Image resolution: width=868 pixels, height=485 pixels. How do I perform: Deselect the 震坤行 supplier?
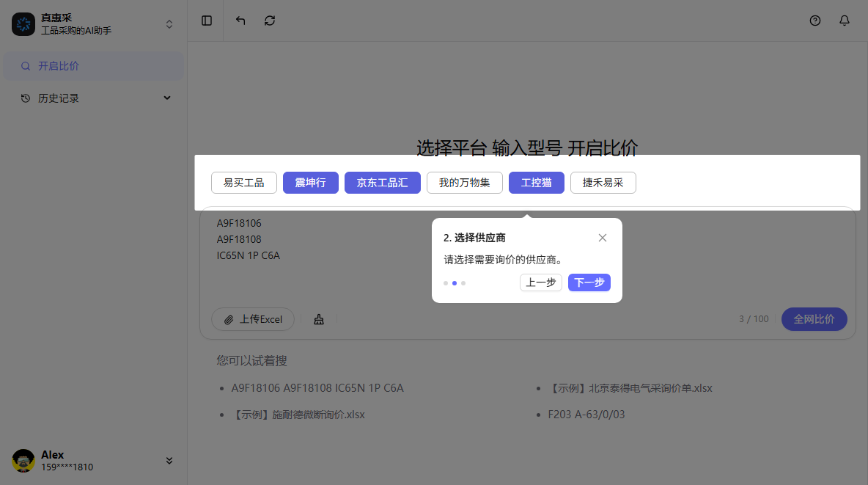[310, 183]
